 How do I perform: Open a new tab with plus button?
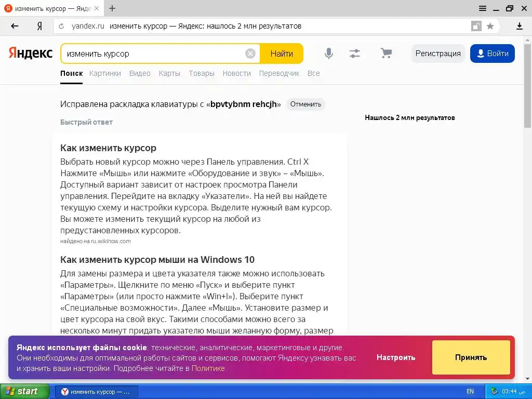[x=112, y=8]
